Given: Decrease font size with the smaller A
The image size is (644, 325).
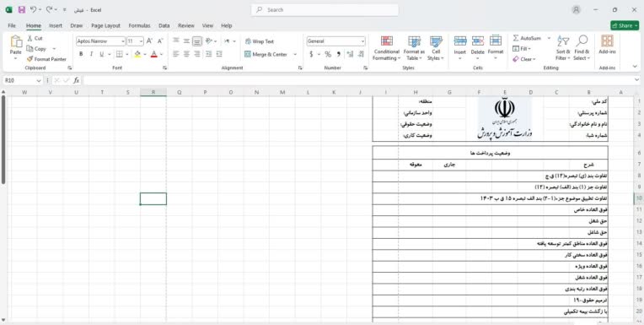Looking at the screenshot, I should (x=160, y=41).
